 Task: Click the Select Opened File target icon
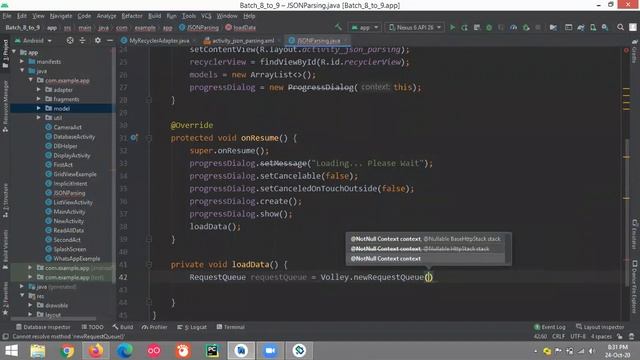[x=70, y=40]
